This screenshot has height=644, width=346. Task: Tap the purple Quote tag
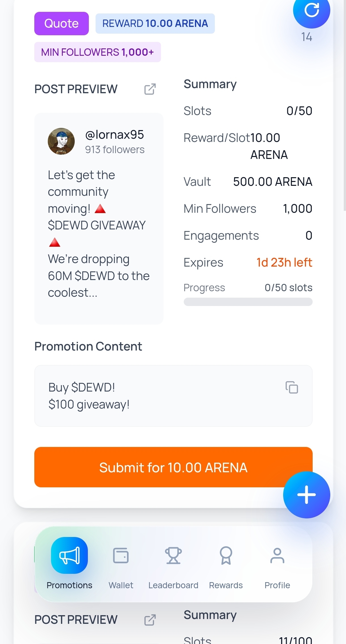point(62,23)
